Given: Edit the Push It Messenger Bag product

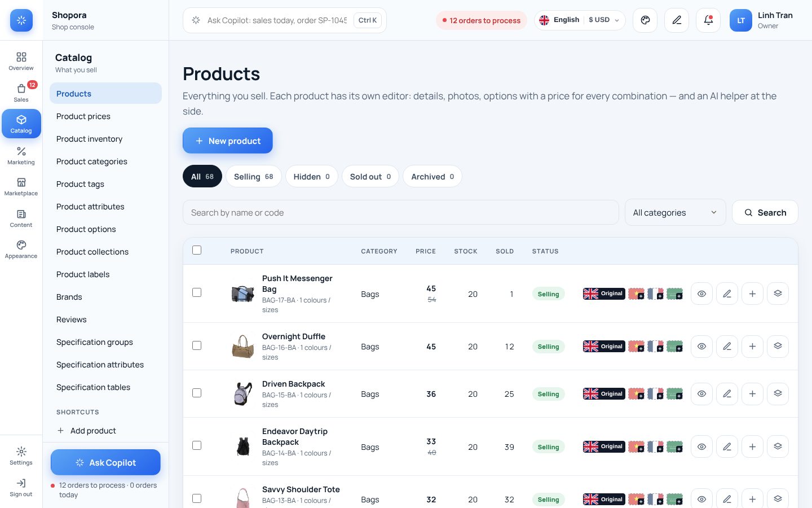Looking at the screenshot, I should tap(727, 294).
